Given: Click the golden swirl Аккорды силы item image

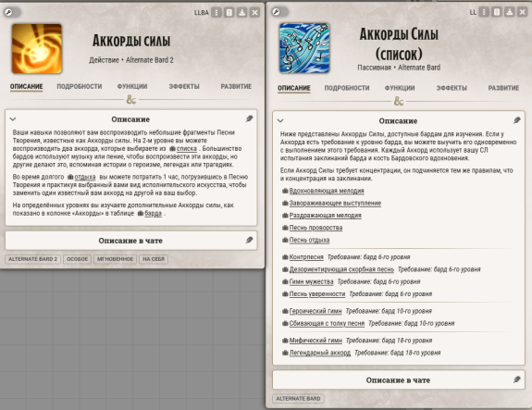Looking at the screenshot, I should [x=37, y=48].
